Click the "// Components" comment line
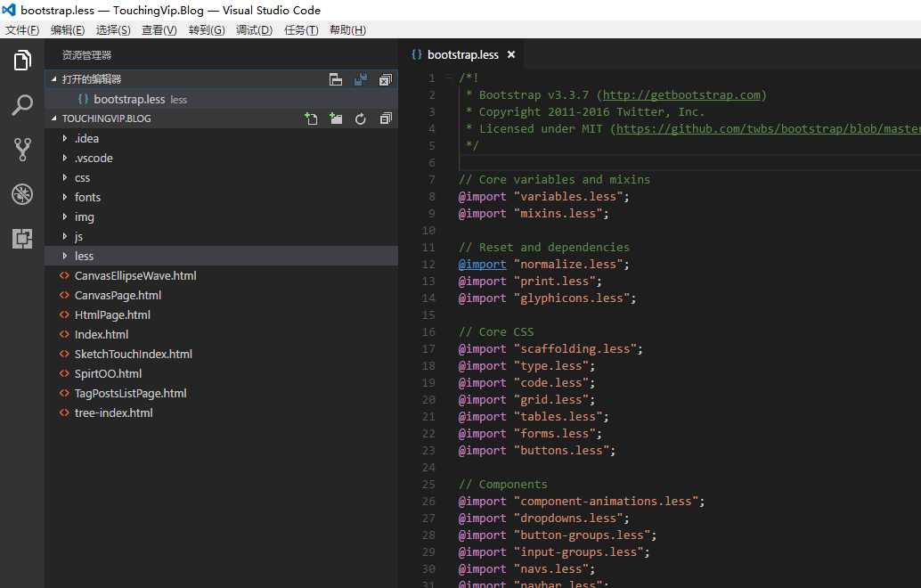921x588 pixels. pos(502,485)
